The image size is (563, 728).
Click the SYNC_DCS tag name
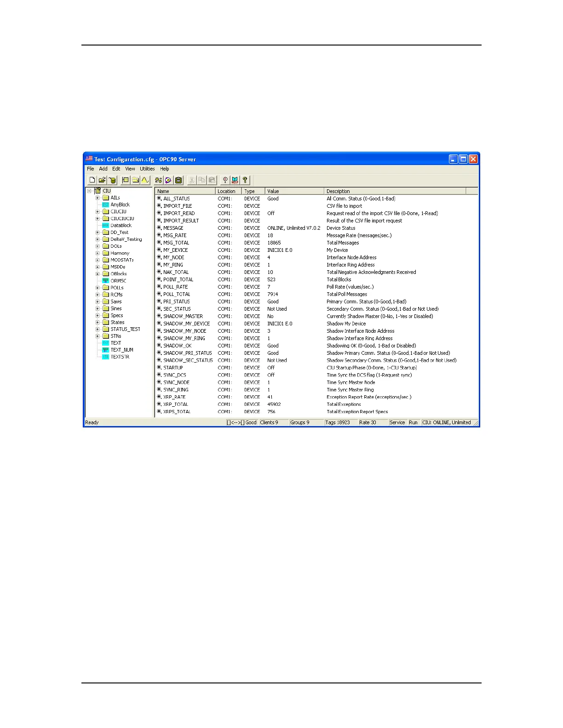(175, 375)
